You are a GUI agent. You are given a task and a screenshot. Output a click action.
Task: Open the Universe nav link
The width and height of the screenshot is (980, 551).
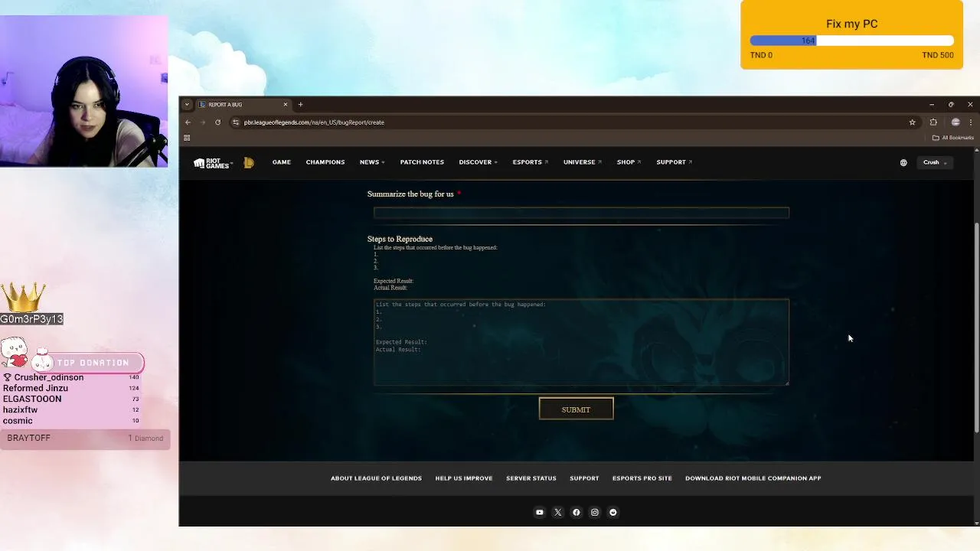583,162
